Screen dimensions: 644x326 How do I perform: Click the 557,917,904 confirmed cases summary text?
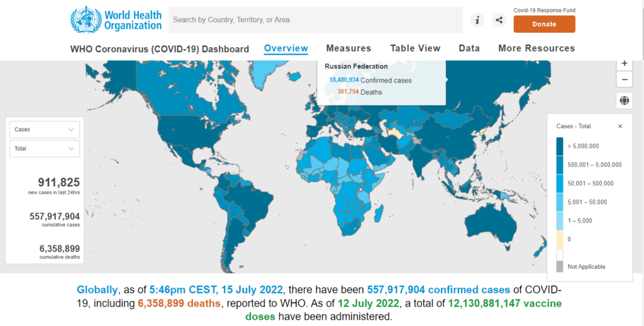[438, 290]
